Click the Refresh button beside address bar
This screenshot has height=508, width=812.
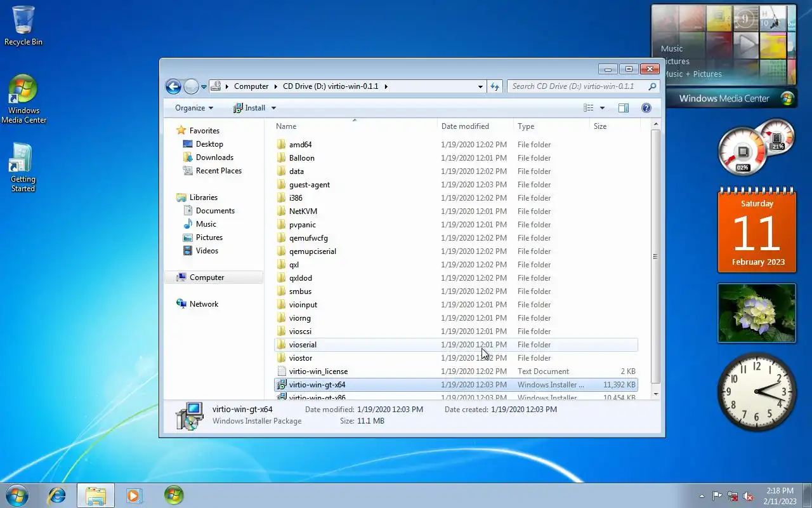click(x=495, y=86)
